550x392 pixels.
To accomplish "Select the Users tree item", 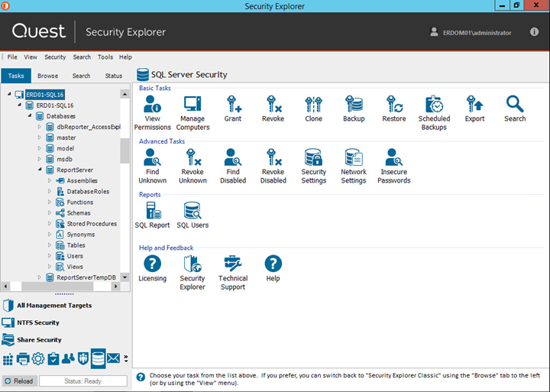I will coord(75,256).
